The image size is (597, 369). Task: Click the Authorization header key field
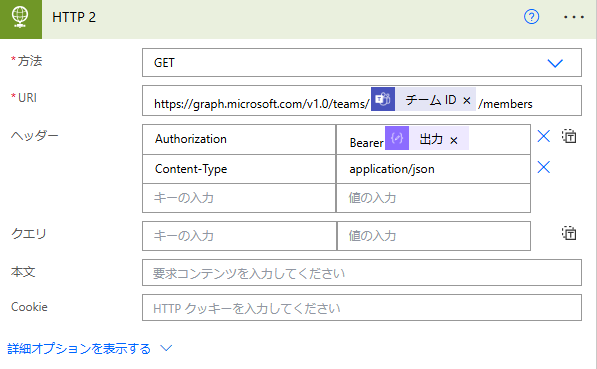pos(239,139)
